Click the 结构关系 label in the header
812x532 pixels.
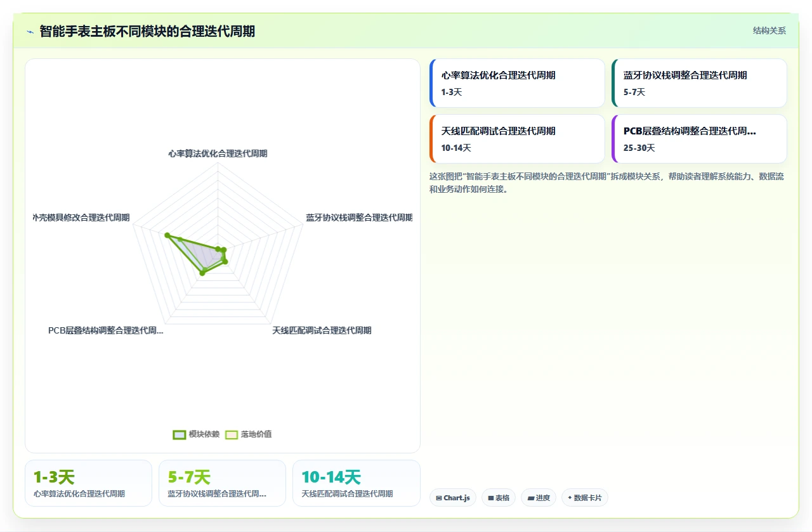[x=769, y=30]
